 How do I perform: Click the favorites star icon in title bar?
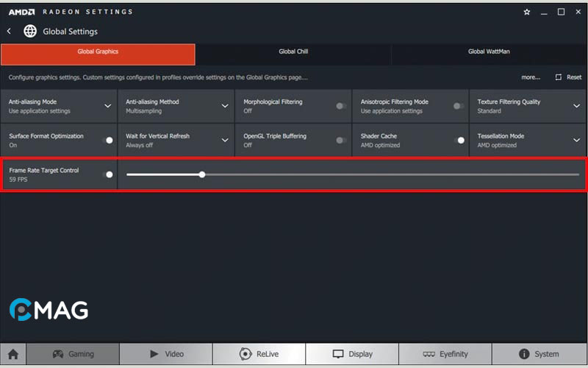coord(527,12)
